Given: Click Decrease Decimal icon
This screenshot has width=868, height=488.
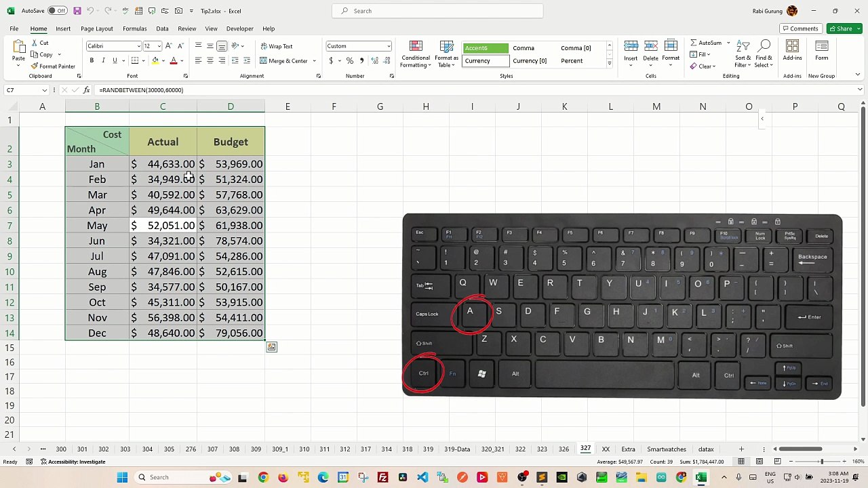Looking at the screenshot, I should pyautogui.click(x=386, y=61).
